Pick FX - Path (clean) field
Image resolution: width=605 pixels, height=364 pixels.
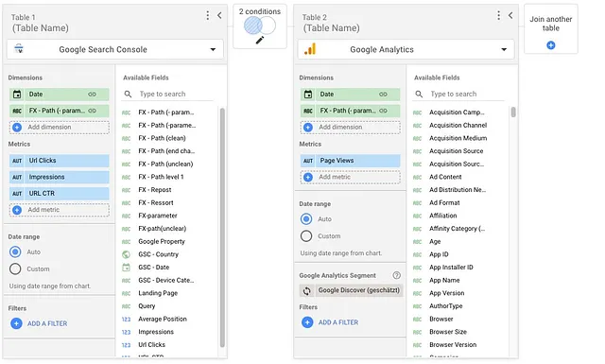[162, 138]
